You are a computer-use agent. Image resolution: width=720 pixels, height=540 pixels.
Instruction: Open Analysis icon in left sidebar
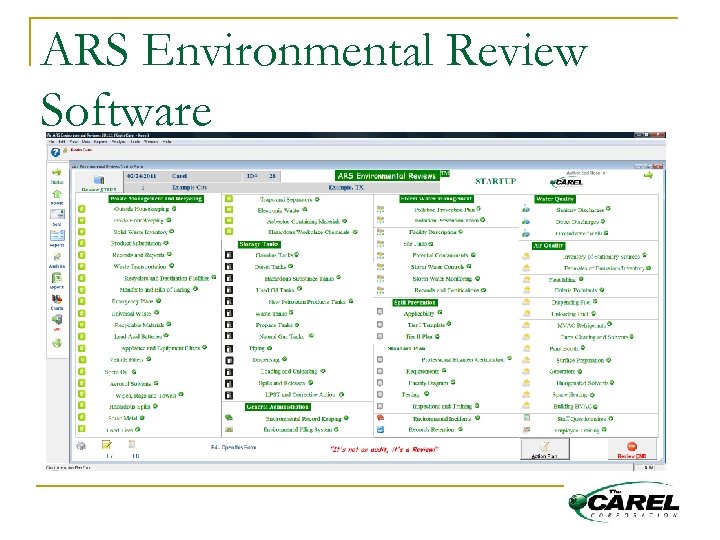pos(56,257)
